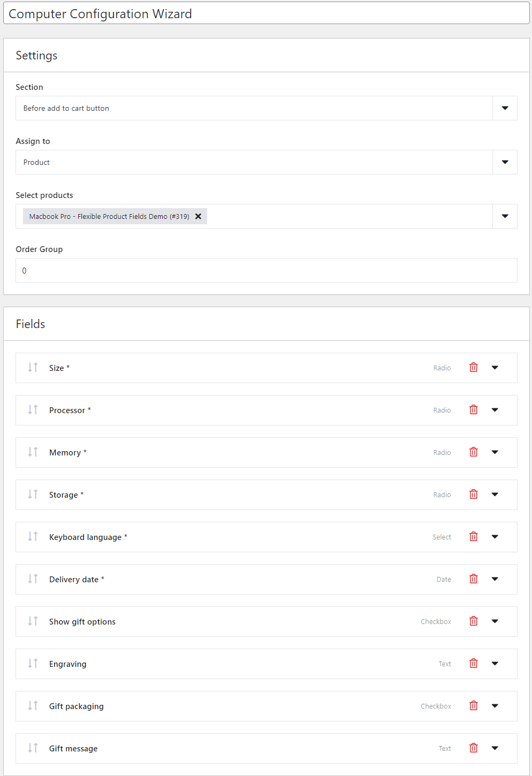
Task: Click the Date type label on Delivery date
Action: coord(444,579)
